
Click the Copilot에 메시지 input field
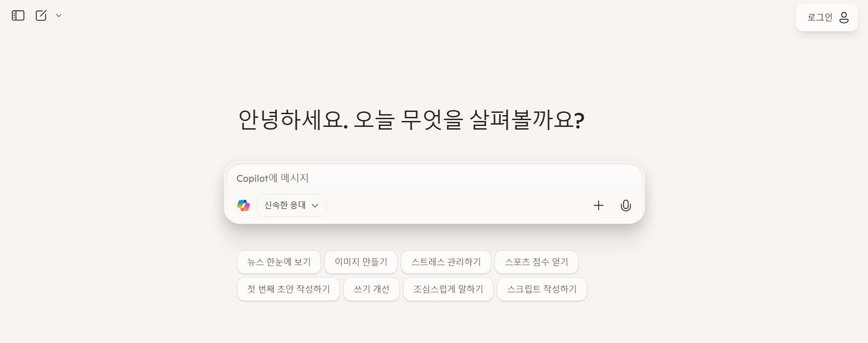407,179
